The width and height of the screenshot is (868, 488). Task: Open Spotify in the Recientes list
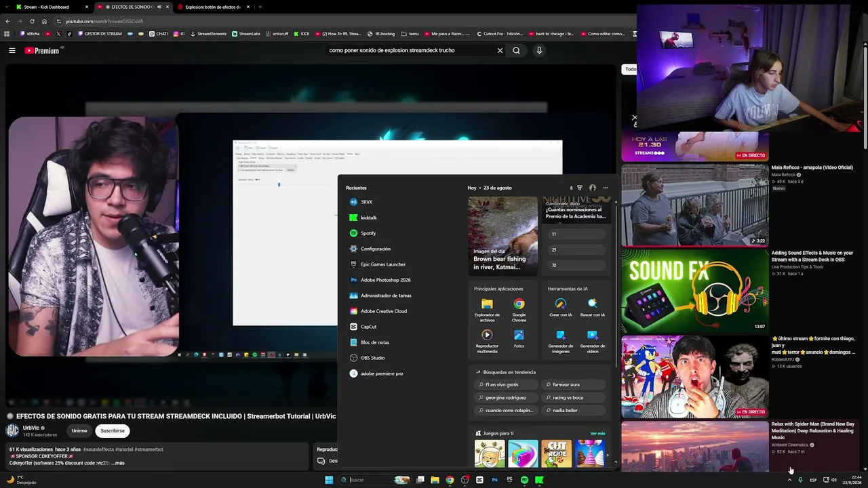[x=362, y=233]
